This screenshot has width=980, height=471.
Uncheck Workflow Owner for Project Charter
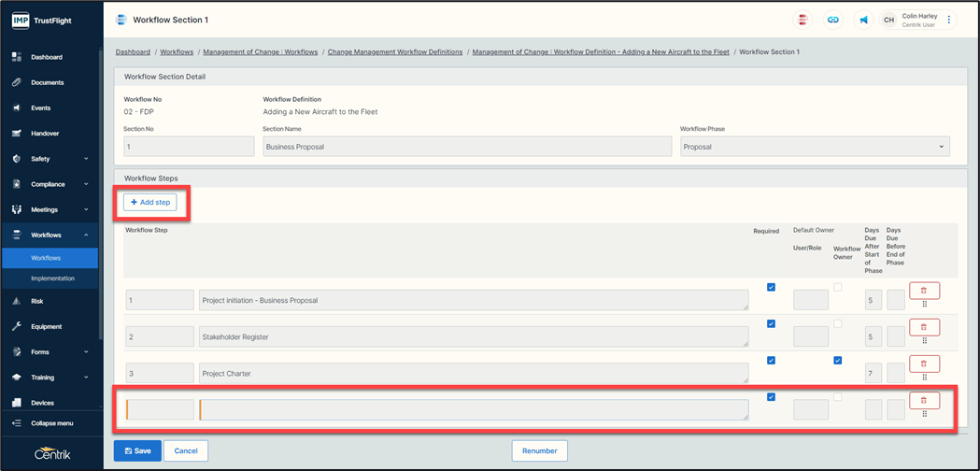pyautogui.click(x=837, y=360)
